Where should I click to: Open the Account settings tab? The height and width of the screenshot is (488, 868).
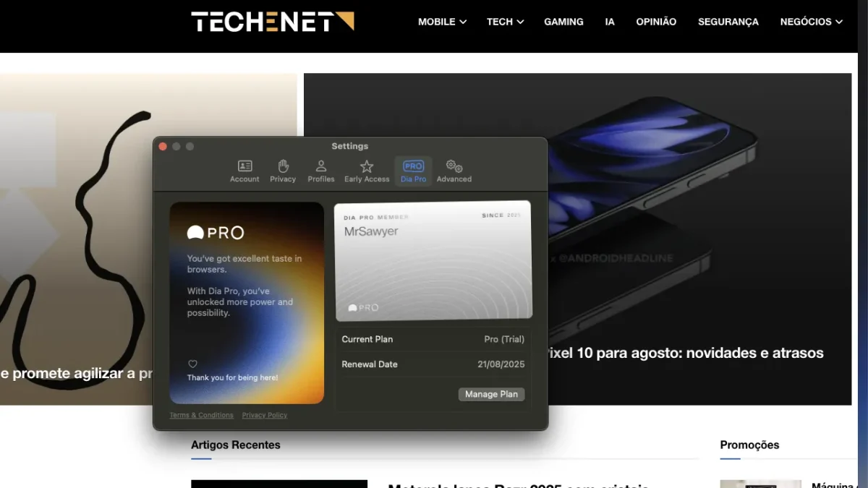(x=244, y=171)
